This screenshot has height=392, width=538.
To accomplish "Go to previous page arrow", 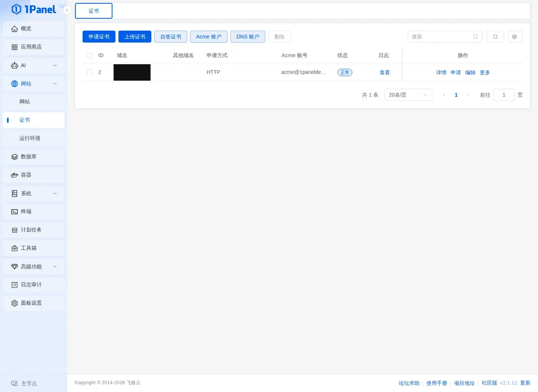I will click(x=444, y=95).
